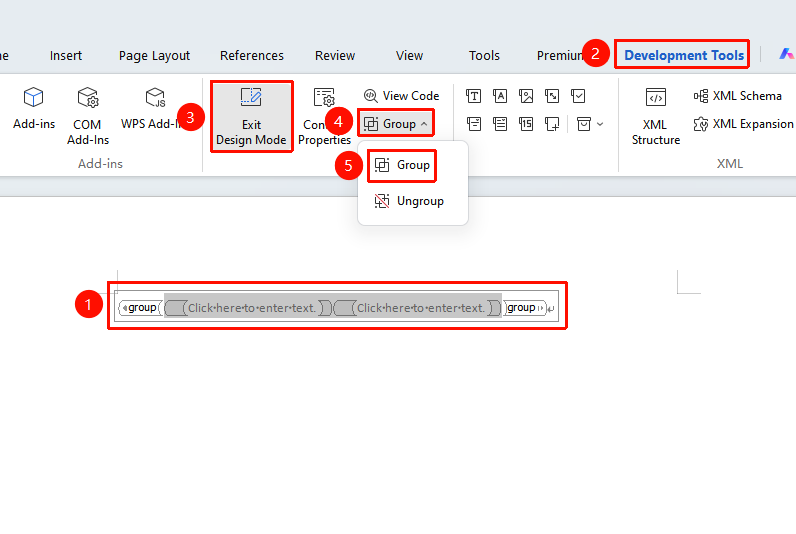Choose Ungroup from the dropdown menu
This screenshot has width=796, height=534.
(409, 201)
